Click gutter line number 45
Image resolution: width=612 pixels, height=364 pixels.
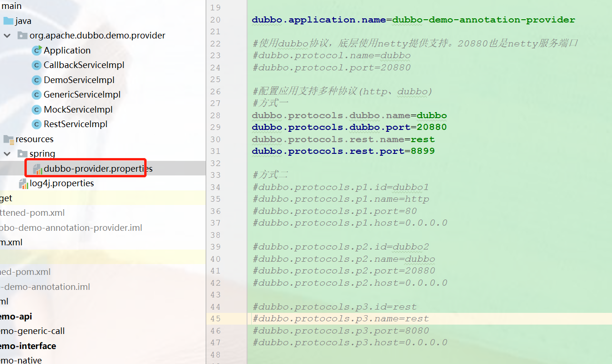tap(215, 318)
